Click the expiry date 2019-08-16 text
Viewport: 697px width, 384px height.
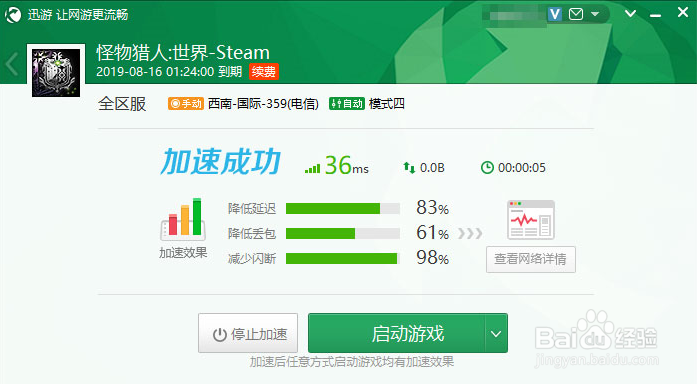[169, 72]
